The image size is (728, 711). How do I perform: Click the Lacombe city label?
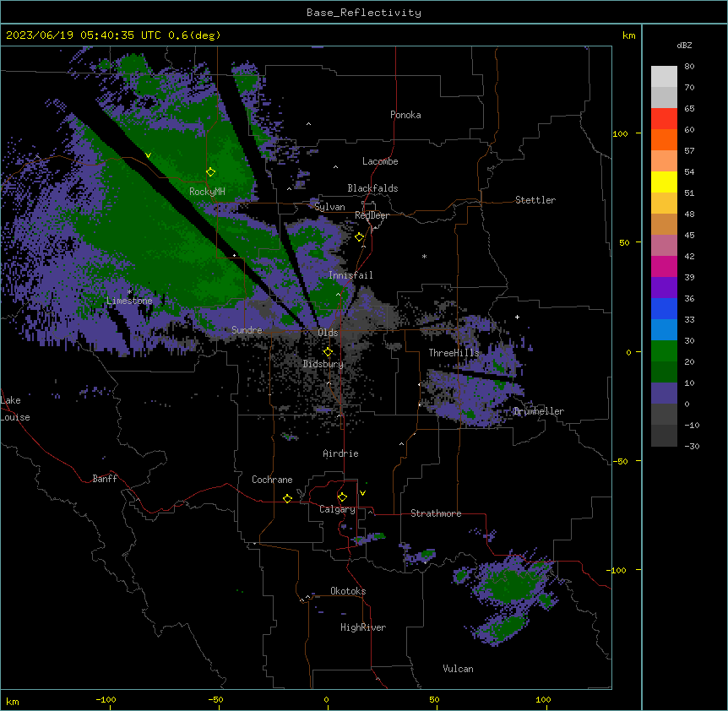pyautogui.click(x=380, y=161)
